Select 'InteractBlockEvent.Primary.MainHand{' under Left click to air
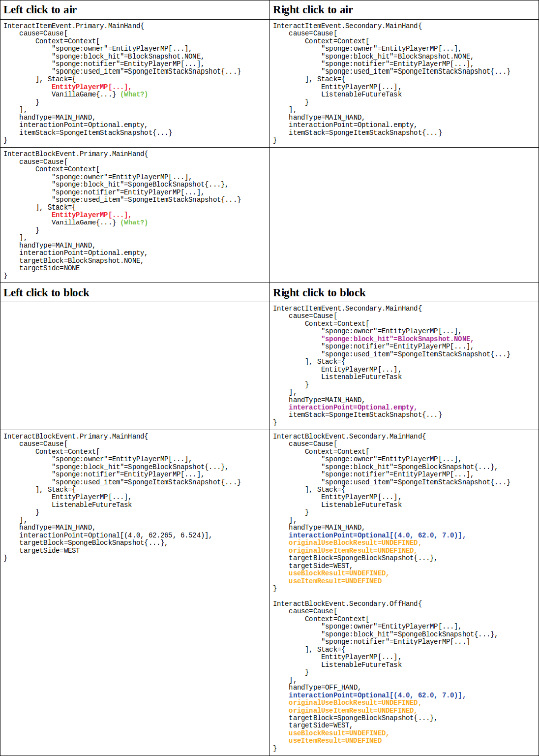 coord(76,154)
